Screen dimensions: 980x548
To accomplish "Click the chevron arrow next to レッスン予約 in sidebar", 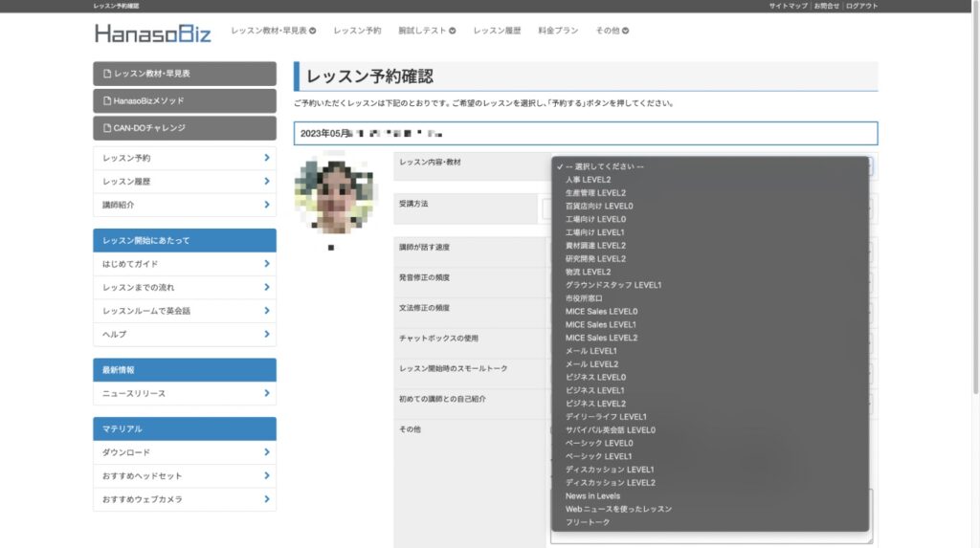I will [266, 158].
